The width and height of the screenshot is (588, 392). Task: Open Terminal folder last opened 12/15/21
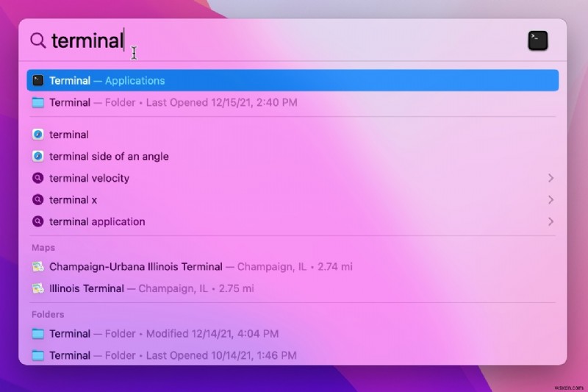293,102
